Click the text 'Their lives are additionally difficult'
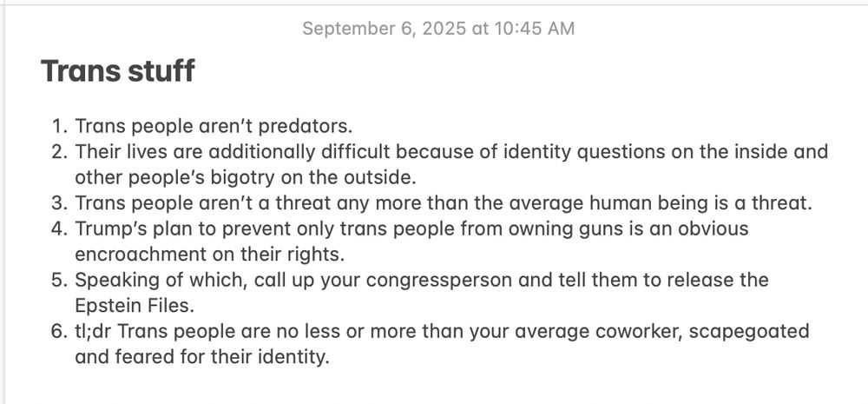Image resolution: width=868 pixels, height=404 pixels. 233,151
